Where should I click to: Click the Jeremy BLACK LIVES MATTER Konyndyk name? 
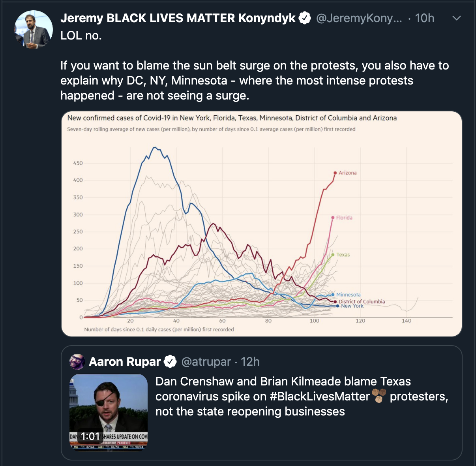tap(178, 18)
